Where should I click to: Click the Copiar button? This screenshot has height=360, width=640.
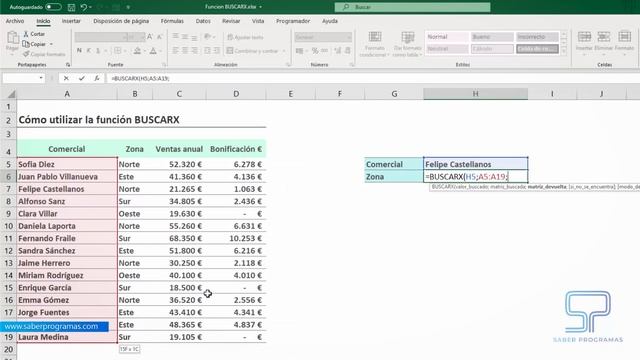[x=35, y=44]
